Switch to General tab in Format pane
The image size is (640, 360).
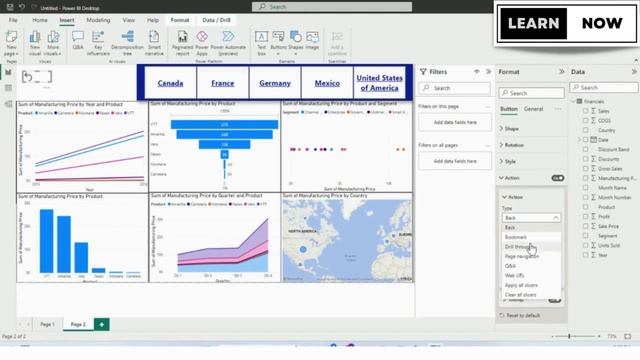tap(533, 109)
